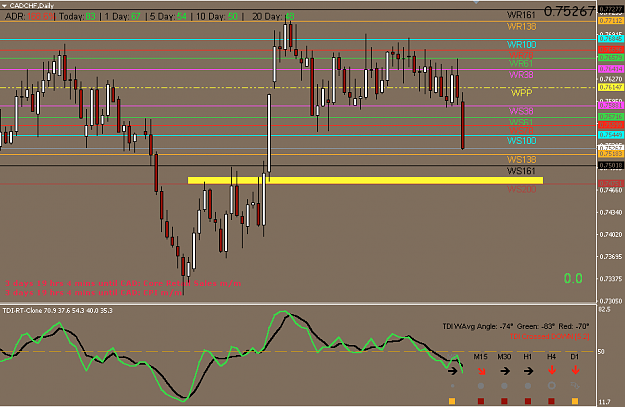Screen dimensions: 625x407
Task: Click the CAD CPI m/m countdown text
Action: coord(94,293)
